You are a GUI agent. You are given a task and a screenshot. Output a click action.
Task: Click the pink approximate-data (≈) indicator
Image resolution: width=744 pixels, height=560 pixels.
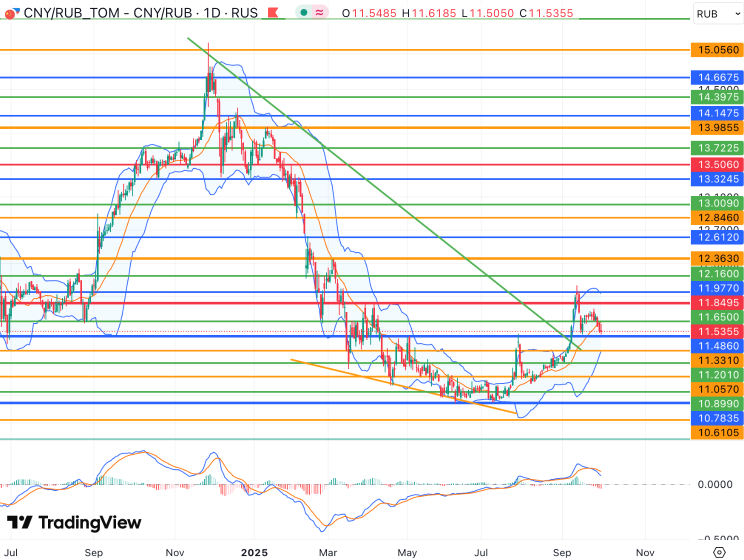(x=319, y=13)
